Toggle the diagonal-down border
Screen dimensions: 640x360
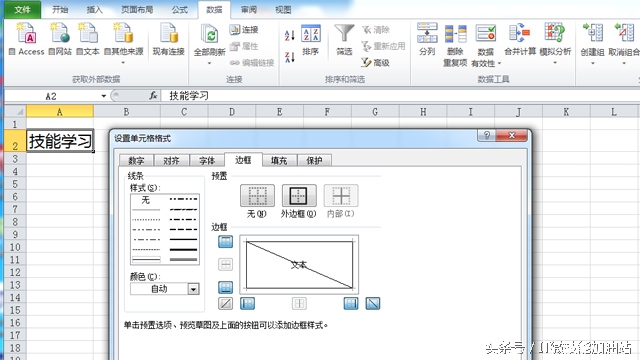pyautogui.click(x=373, y=303)
